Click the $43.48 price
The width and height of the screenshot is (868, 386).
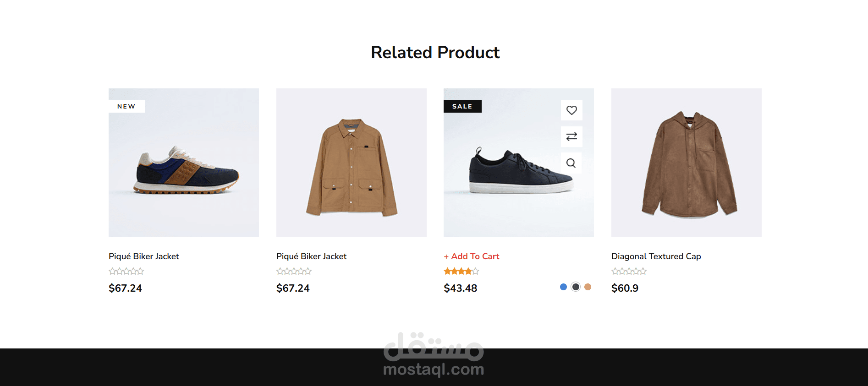(461, 288)
